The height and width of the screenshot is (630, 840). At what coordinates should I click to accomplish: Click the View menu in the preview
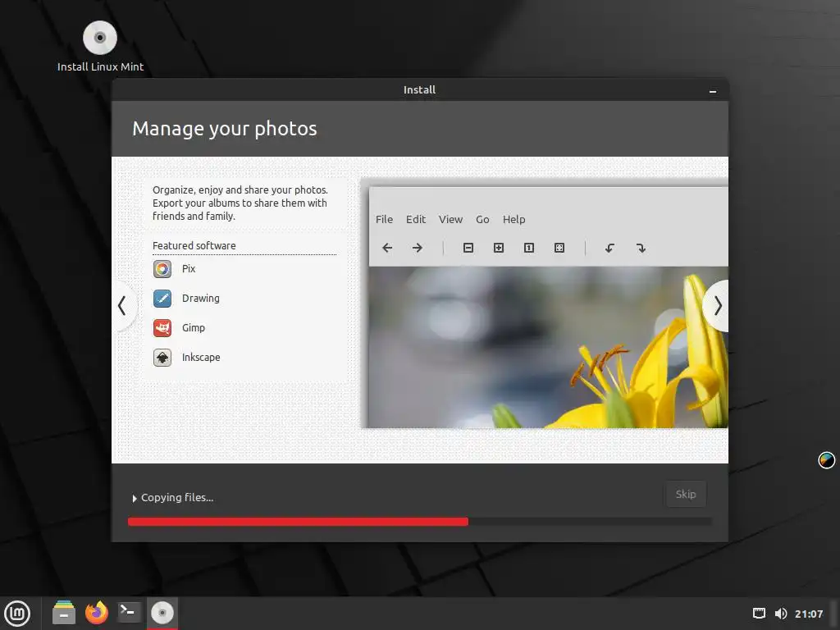[450, 219]
